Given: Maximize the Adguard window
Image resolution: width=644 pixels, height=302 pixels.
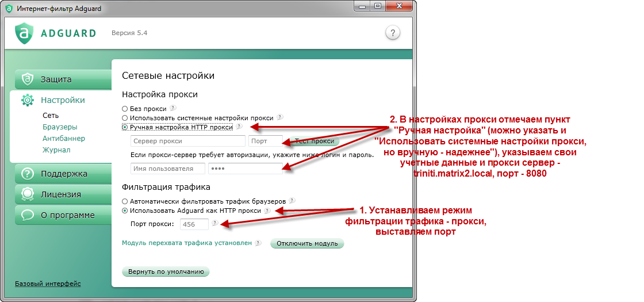Looking at the screenshot, I should click(x=378, y=6).
